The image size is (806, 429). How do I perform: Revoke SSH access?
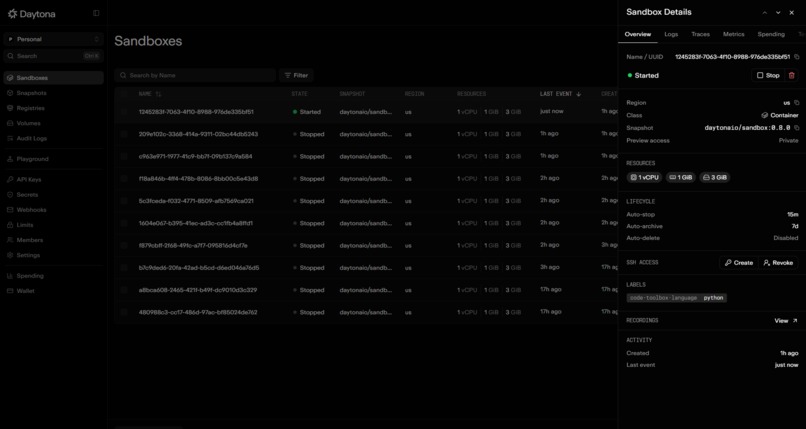coord(778,263)
